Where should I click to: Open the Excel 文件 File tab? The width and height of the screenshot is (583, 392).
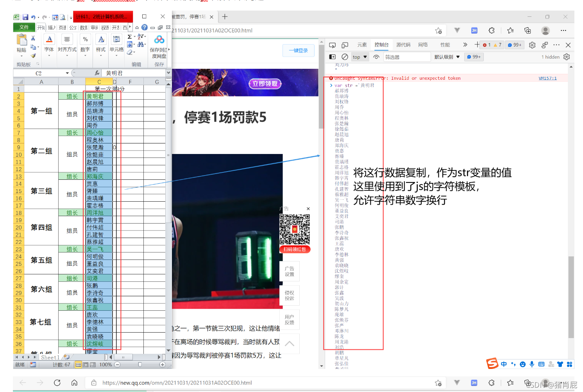click(24, 27)
